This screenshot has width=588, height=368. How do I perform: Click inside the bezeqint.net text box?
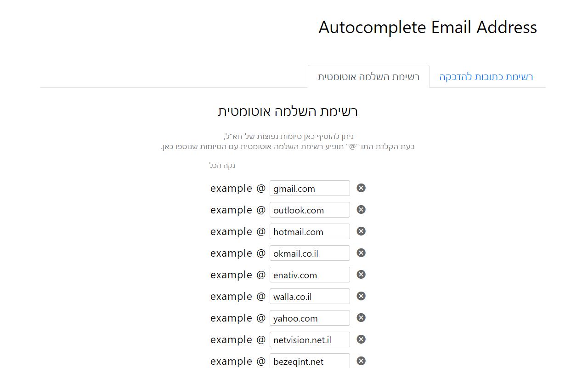point(309,361)
